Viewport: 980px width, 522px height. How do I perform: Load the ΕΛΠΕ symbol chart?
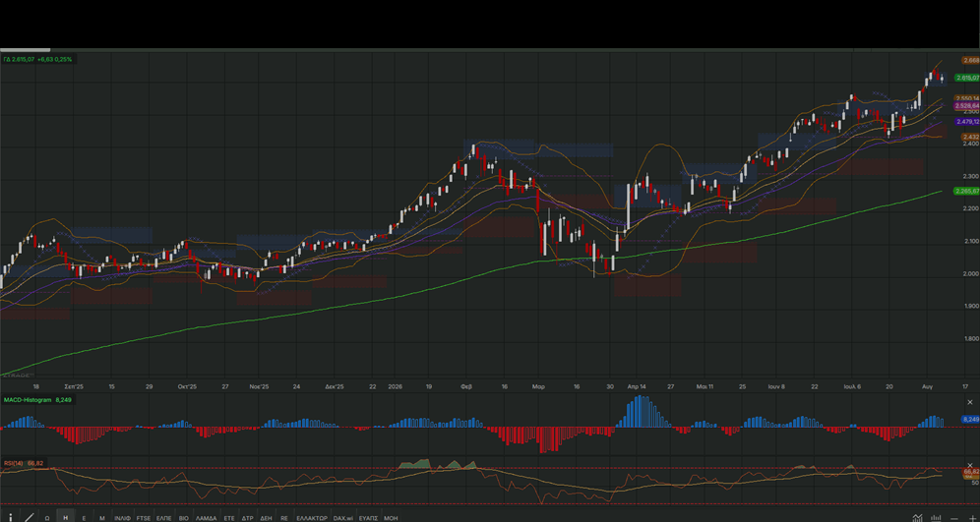pyautogui.click(x=164, y=518)
